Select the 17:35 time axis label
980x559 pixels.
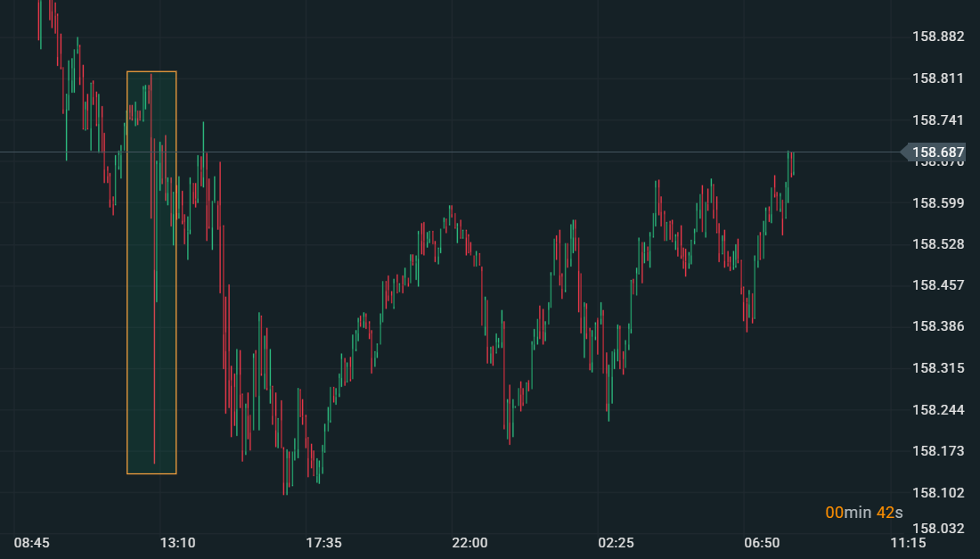(323, 543)
